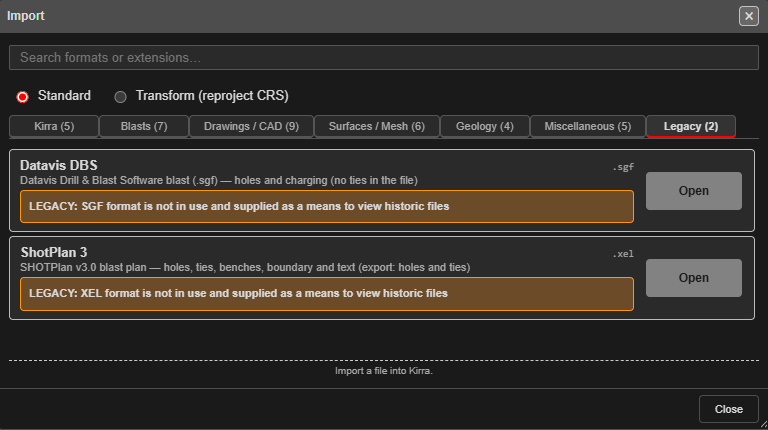Select the Standard import mode radio button
768x430 pixels.
pyautogui.click(x=23, y=97)
